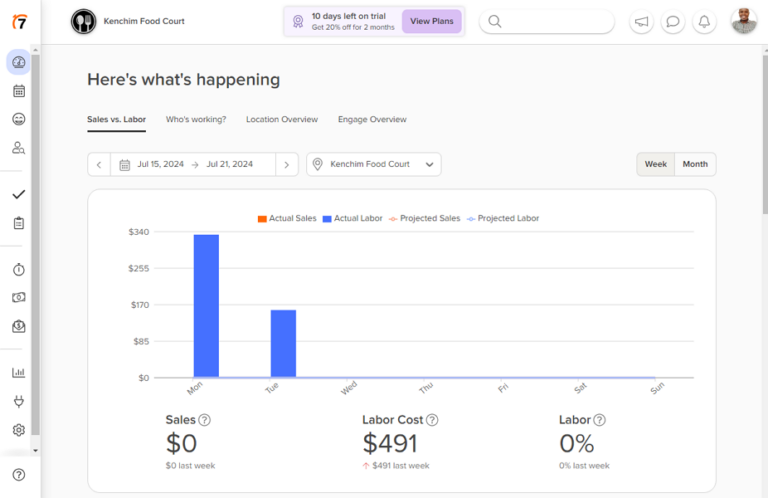Select the Engage Overview tab
Screen dimensions: 768x498
[372, 119]
